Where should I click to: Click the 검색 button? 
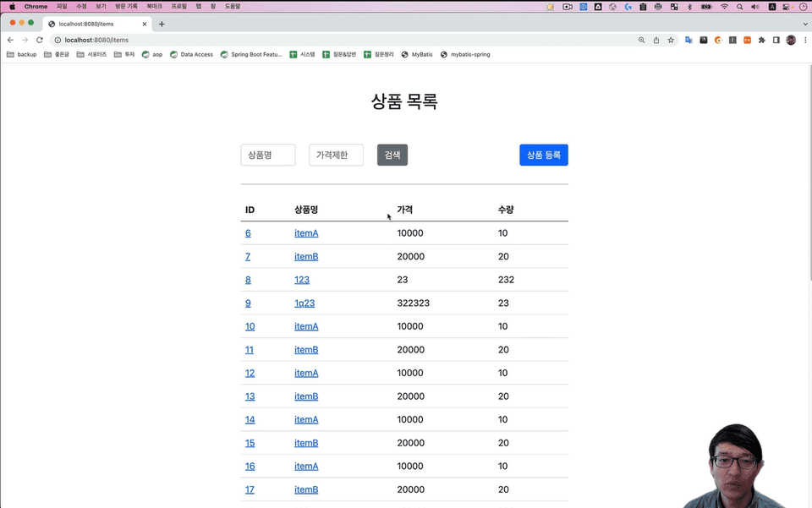[x=392, y=155]
